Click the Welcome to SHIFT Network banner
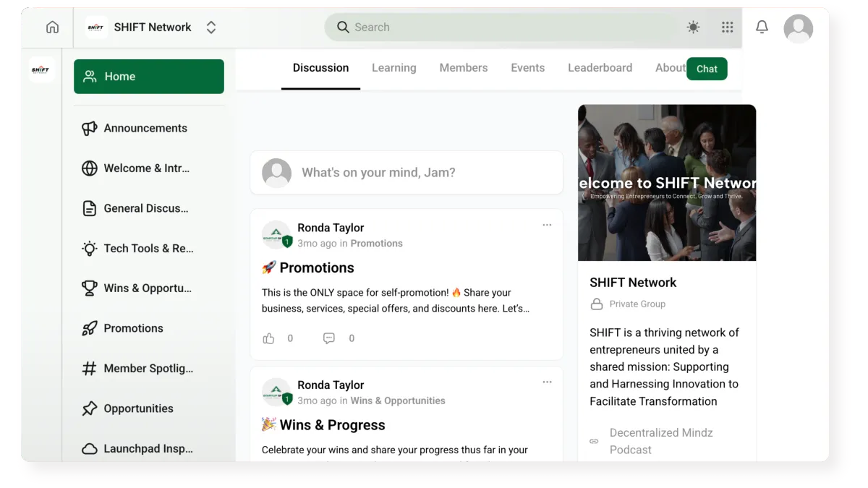The width and height of the screenshot is (868, 488). click(667, 183)
